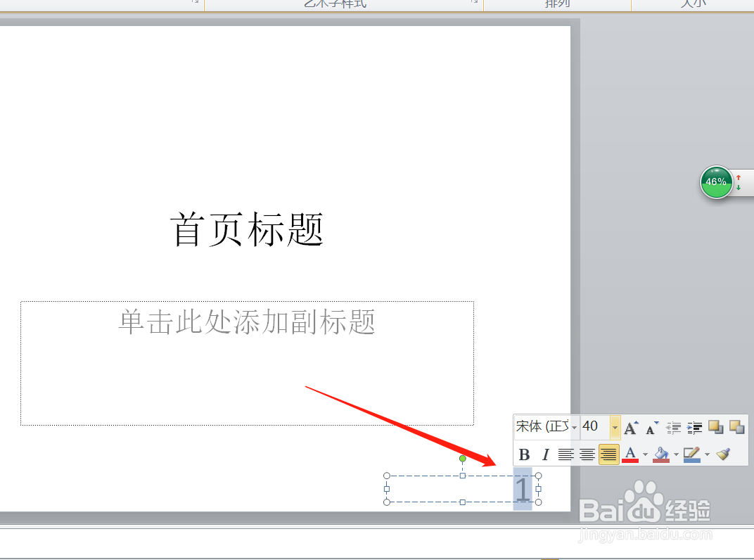The width and height of the screenshot is (754, 560).
Task: Open the Shape Fill dropdown arrow
Action: click(675, 454)
